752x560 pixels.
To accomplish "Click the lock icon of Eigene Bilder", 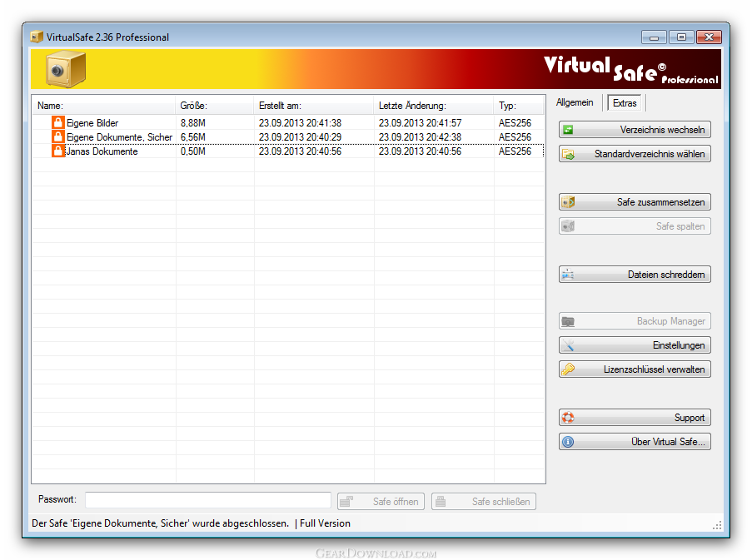I will point(57,122).
